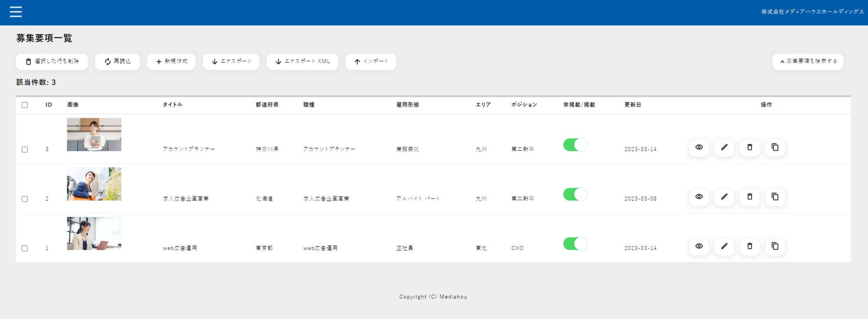This screenshot has height=319, width=868.
Task: Delete job ID 3 using trash icon
Action: point(750,147)
